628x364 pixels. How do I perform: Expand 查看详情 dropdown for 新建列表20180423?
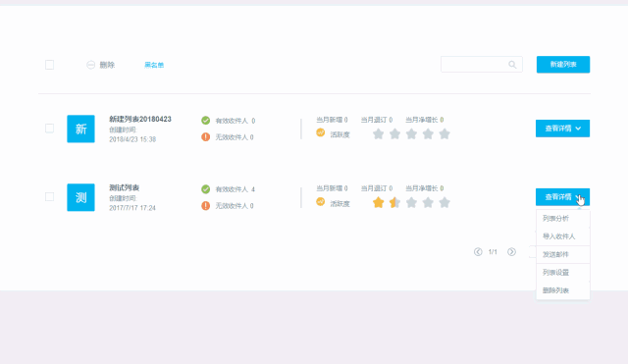(562, 129)
